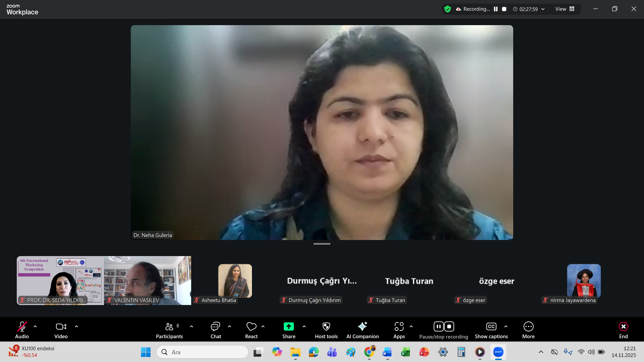
Task: Launch the AI Companion sparkle icon
Action: click(362, 326)
